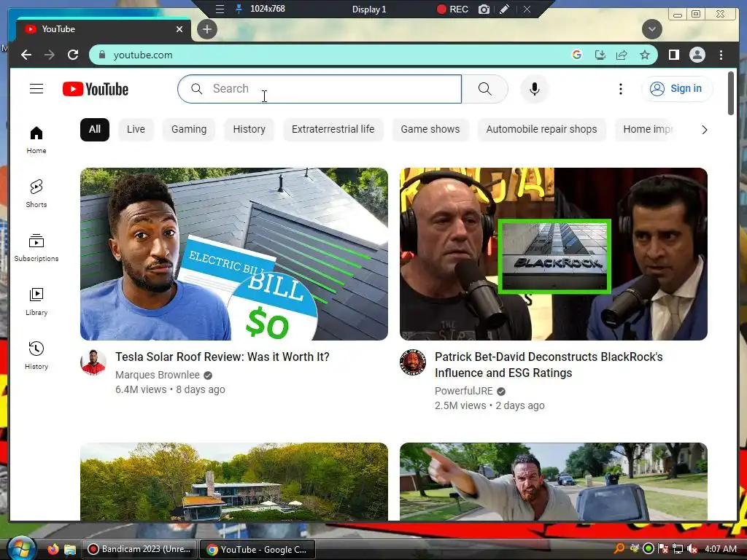
Task: Click the 4:07 AM clock
Action: [720, 549]
